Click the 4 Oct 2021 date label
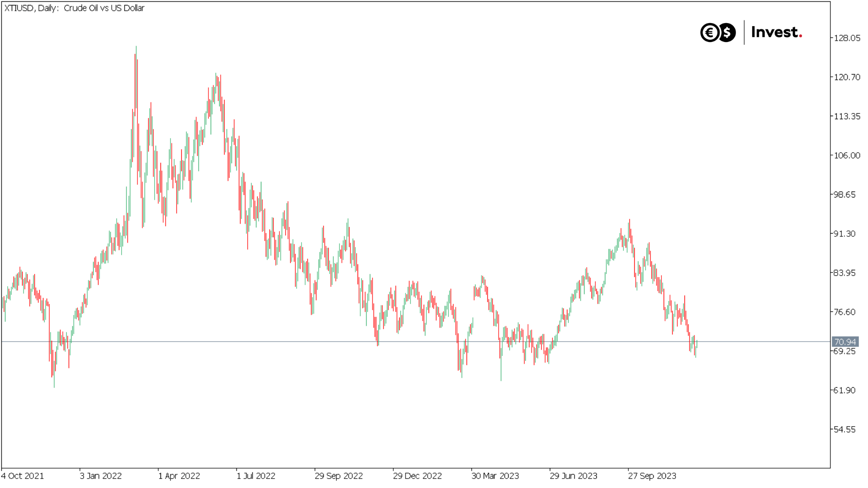Viewport: 868px width, 488px height. point(23,476)
